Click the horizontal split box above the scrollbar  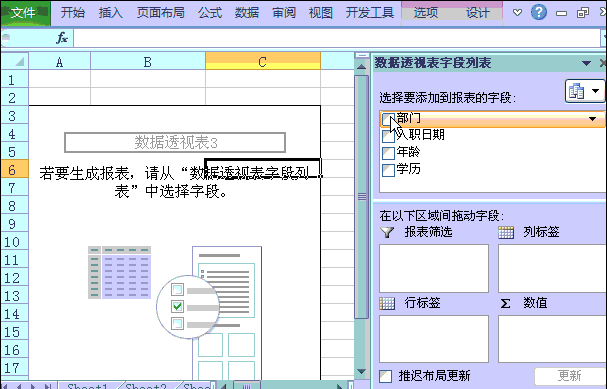[x=362, y=56]
